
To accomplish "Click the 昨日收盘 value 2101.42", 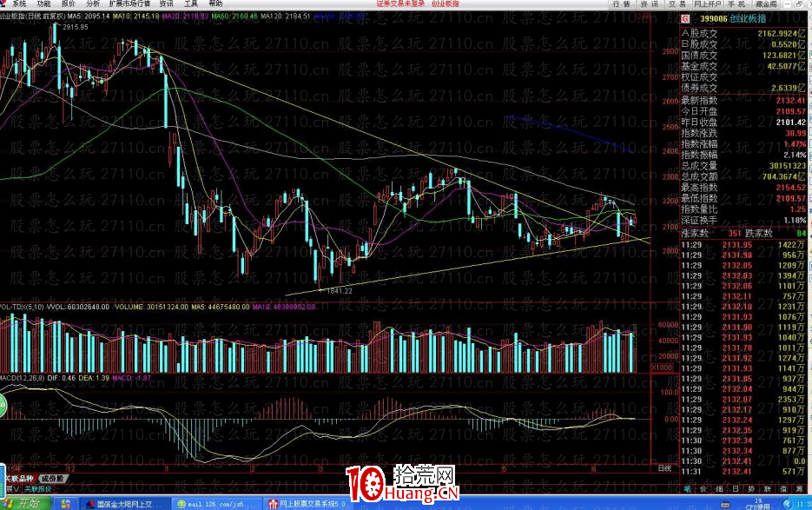I will click(x=791, y=122).
